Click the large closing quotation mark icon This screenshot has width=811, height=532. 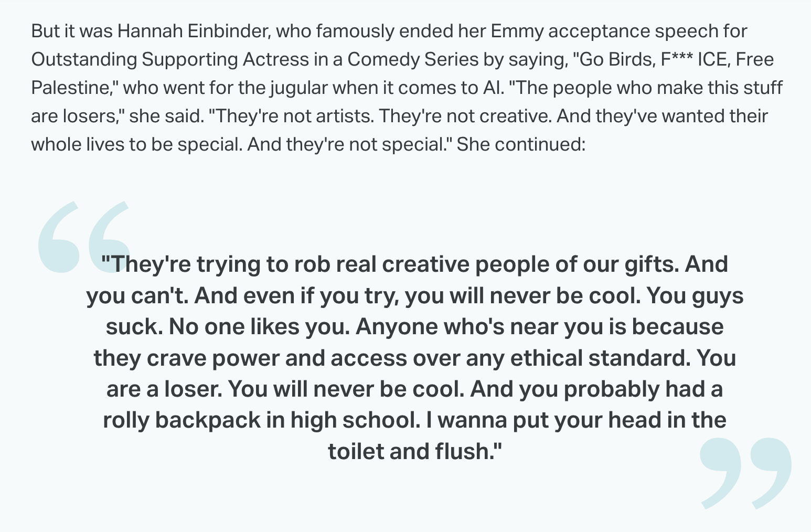point(745,473)
